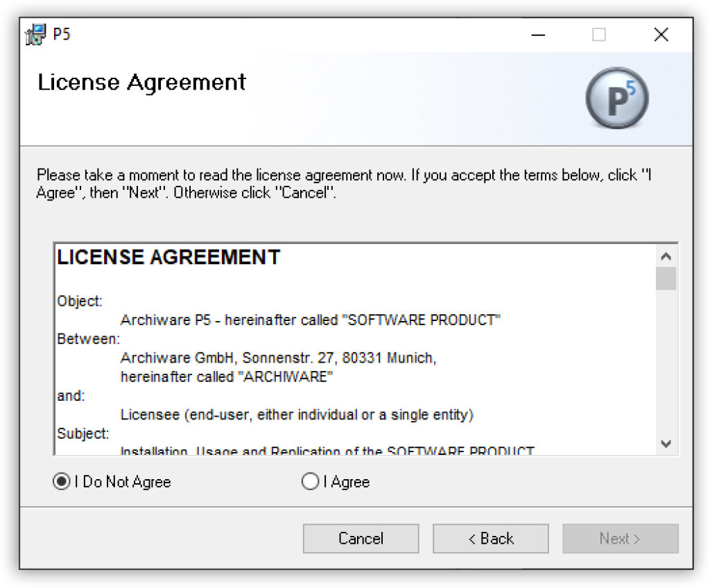
Task: Click the "License Agreement" page heading
Action: pos(141,83)
